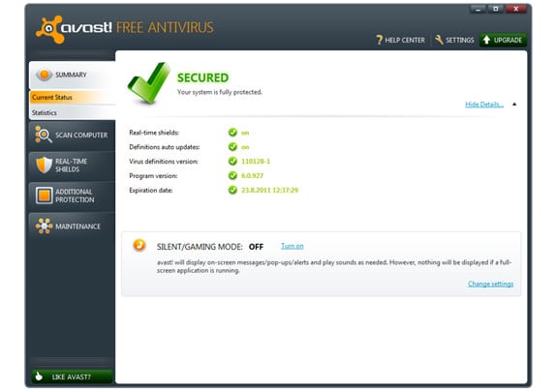Click 'on' value for Definitions auto updates

coord(245,147)
